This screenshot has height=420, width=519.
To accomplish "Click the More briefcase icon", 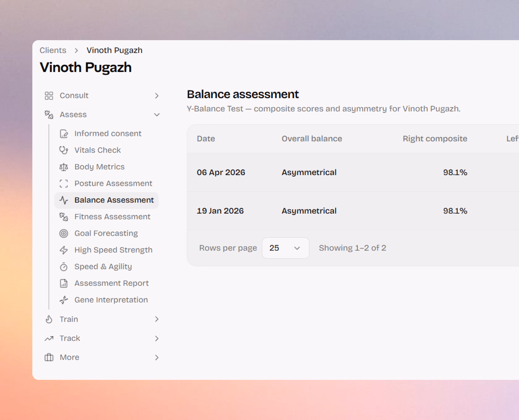I will point(49,358).
